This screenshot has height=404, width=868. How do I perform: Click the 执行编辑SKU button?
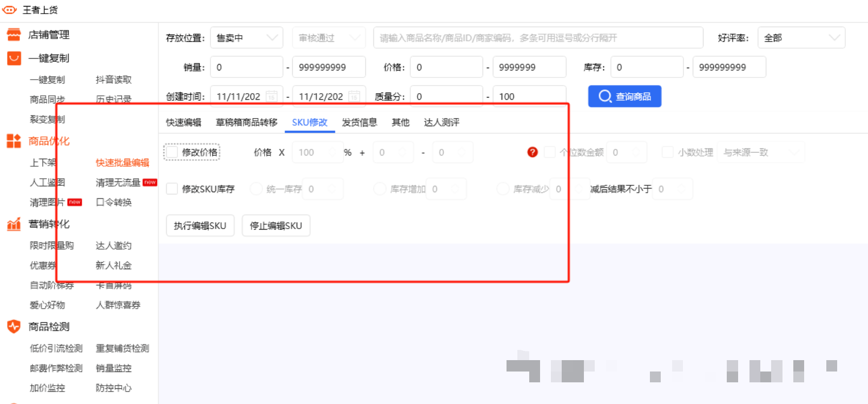point(200,226)
